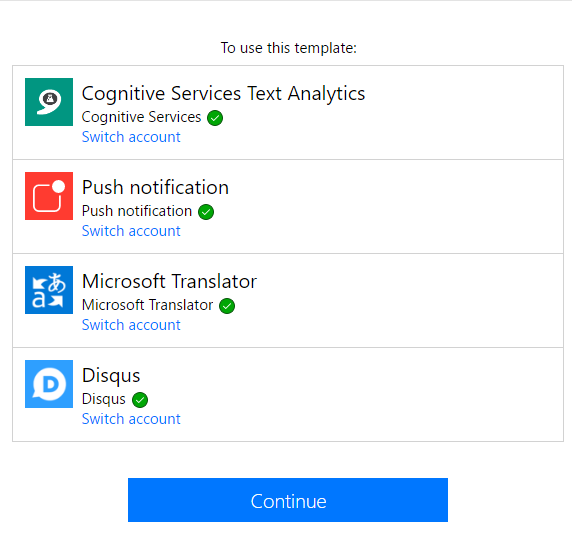
Task: Select the Disqus heading
Action: click(111, 376)
